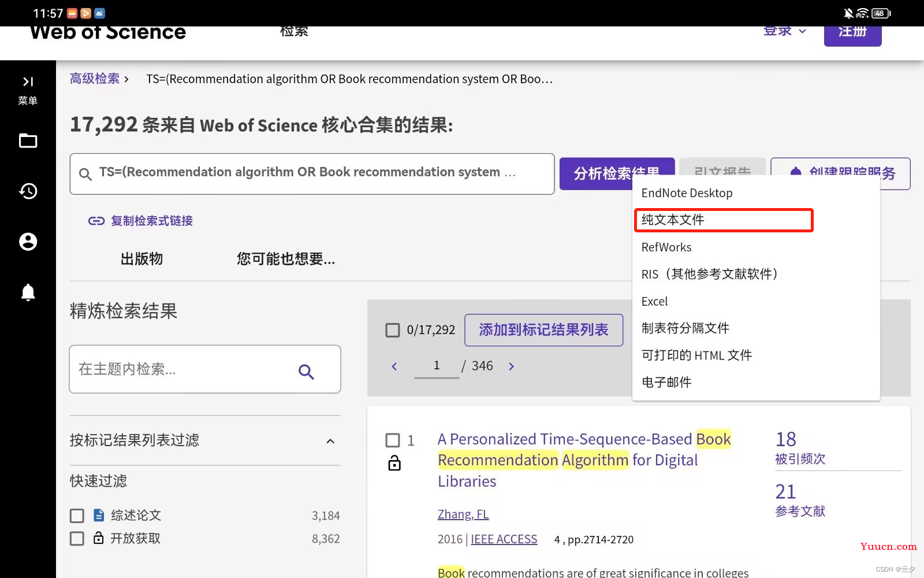Open the folder icon in sidebar
Viewport: 924px width, 578px height.
pyautogui.click(x=28, y=141)
